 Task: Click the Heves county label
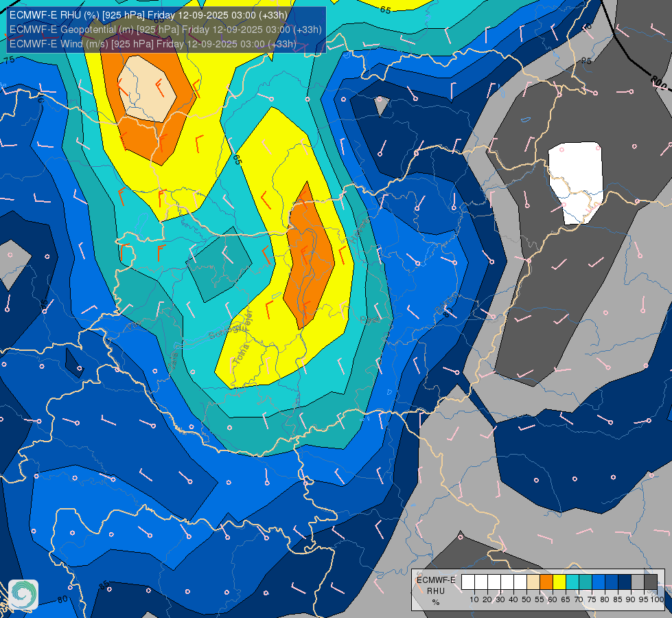click(x=359, y=231)
